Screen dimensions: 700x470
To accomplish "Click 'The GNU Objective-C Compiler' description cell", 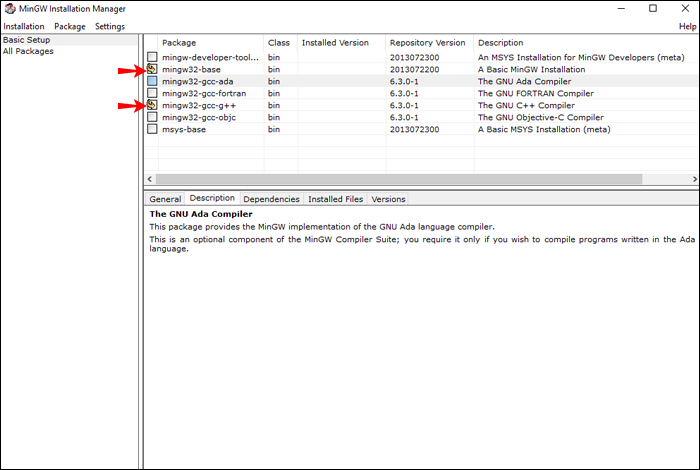I will tap(541, 117).
